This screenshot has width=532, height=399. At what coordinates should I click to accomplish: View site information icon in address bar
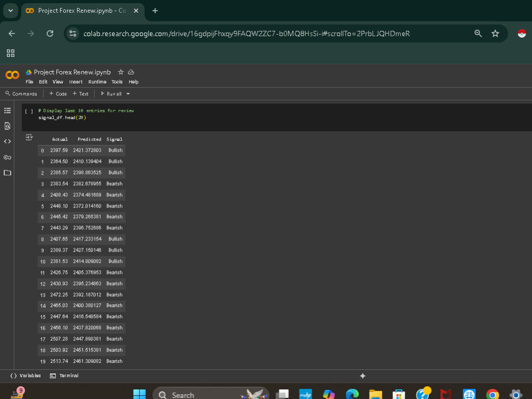point(73,34)
